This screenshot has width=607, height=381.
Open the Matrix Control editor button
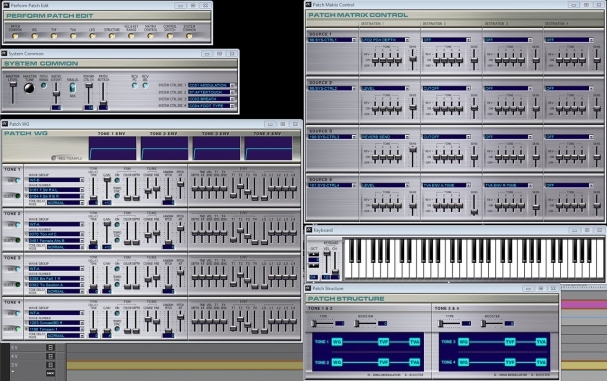pos(150,36)
